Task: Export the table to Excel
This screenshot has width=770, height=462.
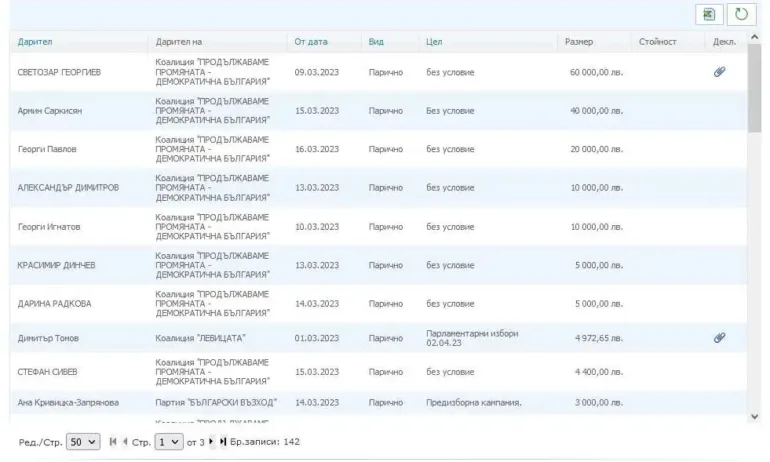Action: [708, 14]
